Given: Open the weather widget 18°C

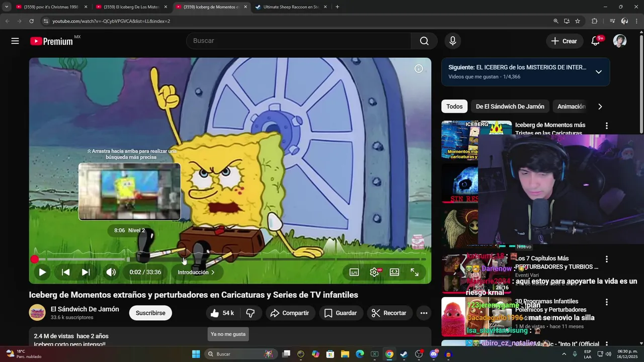Looking at the screenshot, I should point(23,354).
